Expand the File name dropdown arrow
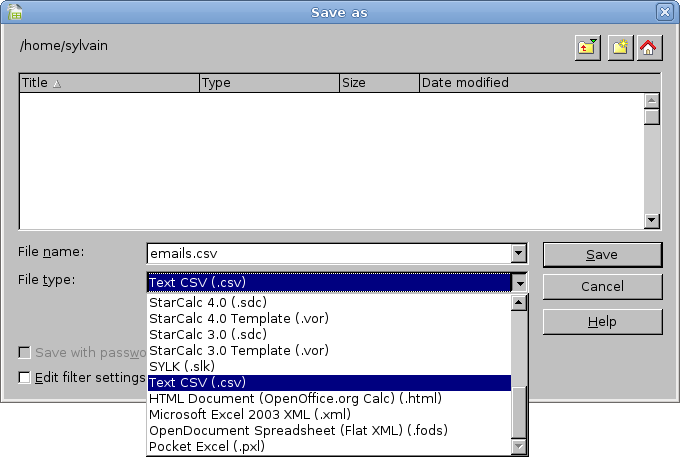Viewport: 680px width, 457px height. [518, 254]
